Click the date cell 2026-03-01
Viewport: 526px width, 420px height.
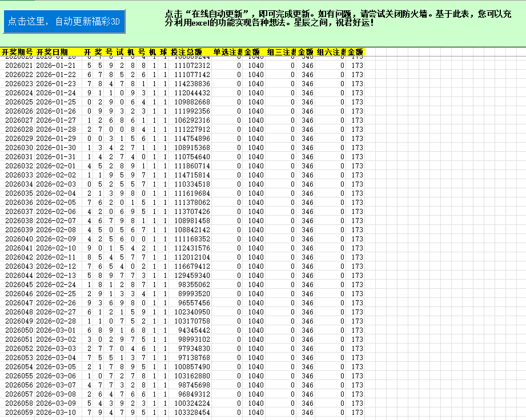(55, 330)
